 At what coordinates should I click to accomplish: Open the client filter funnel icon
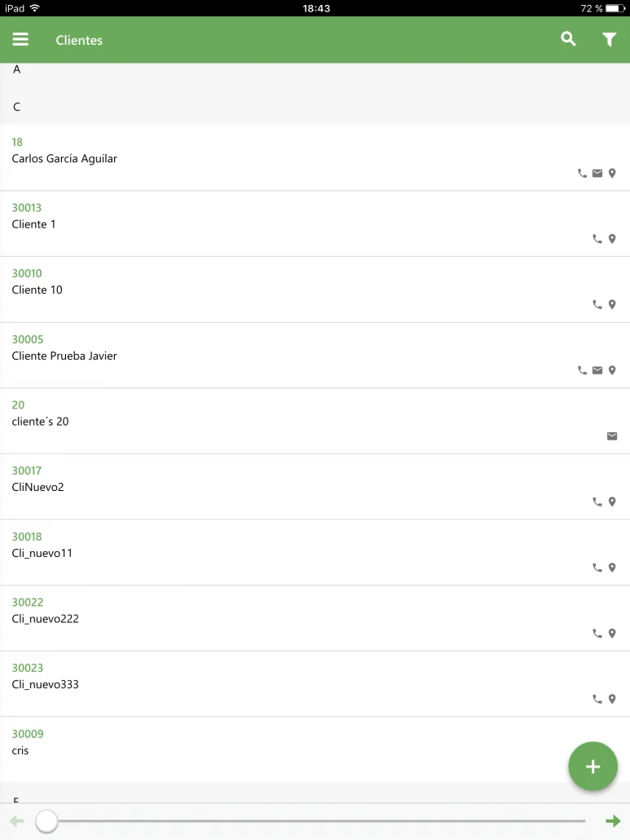coord(609,40)
